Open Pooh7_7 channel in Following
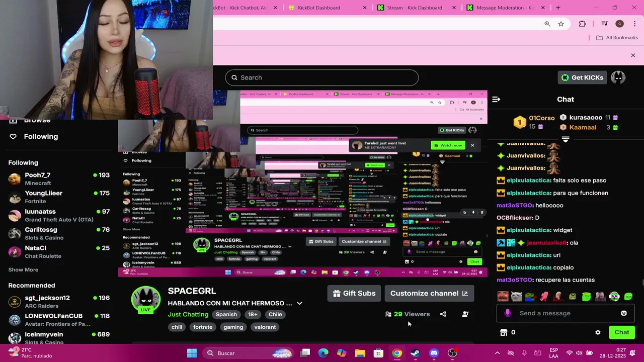The width and height of the screenshot is (644, 362). [x=59, y=179]
